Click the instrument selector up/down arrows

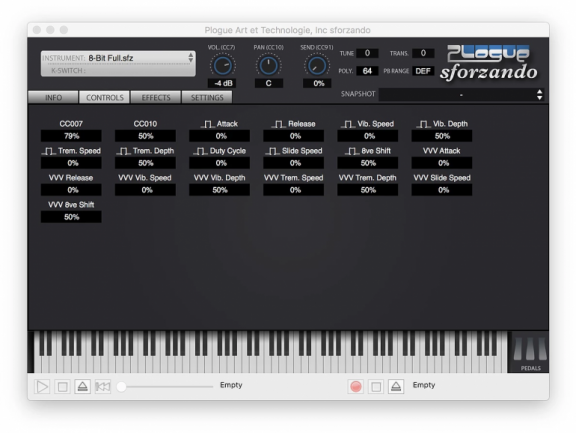click(191, 58)
